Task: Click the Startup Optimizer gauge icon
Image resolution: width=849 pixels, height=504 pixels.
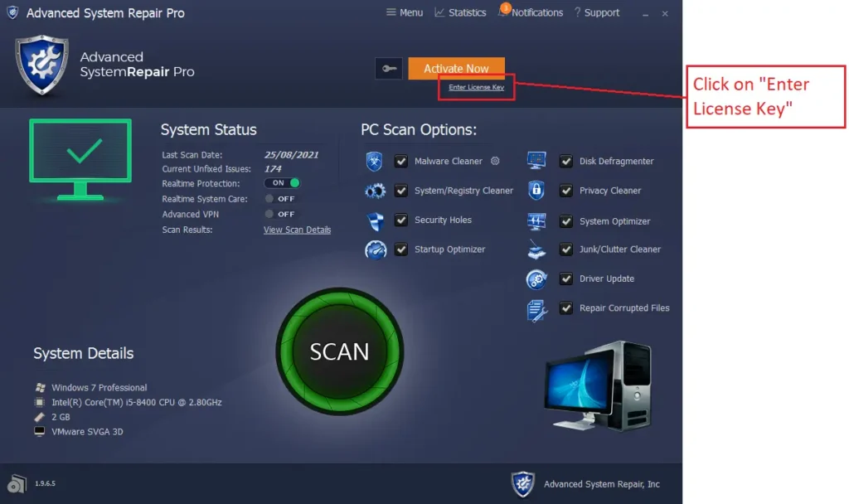Action: (x=376, y=250)
